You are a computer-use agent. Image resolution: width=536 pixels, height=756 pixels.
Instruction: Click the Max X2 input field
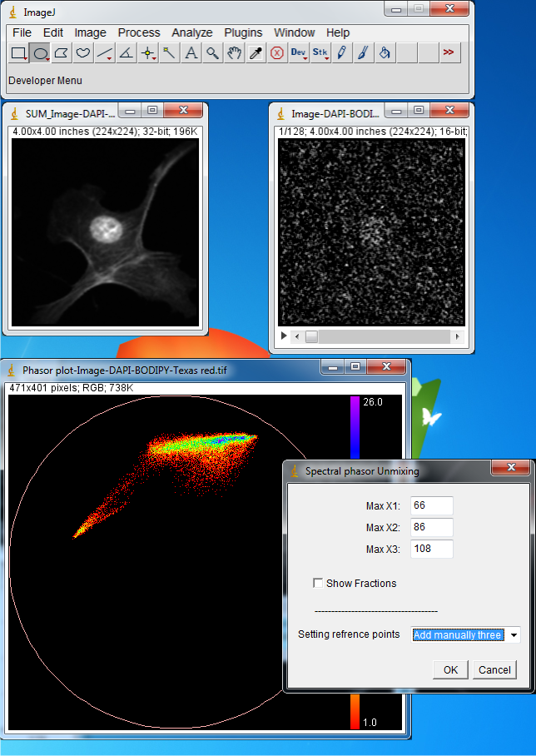tap(432, 527)
